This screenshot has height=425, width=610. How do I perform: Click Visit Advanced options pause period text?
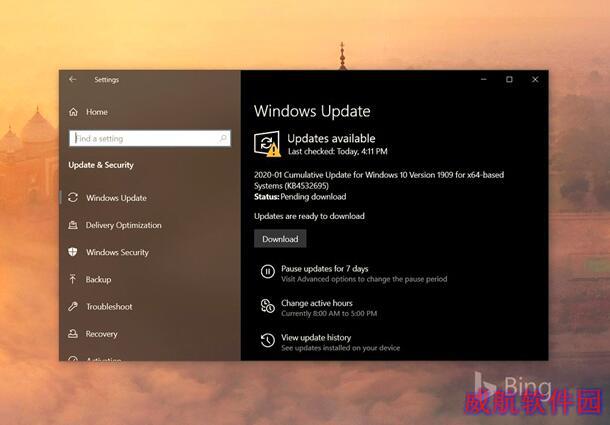pos(364,279)
